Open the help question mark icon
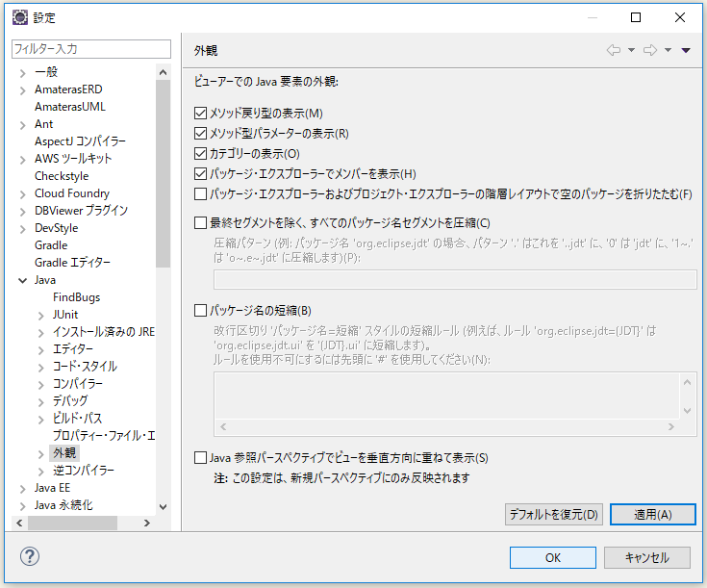Image resolution: width=707 pixels, height=588 pixels. [x=30, y=556]
